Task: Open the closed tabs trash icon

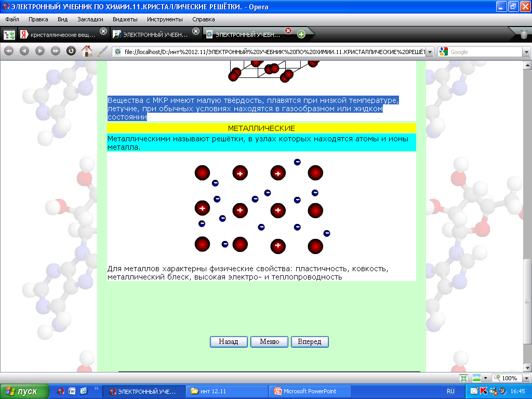Action: (x=524, y=34)
